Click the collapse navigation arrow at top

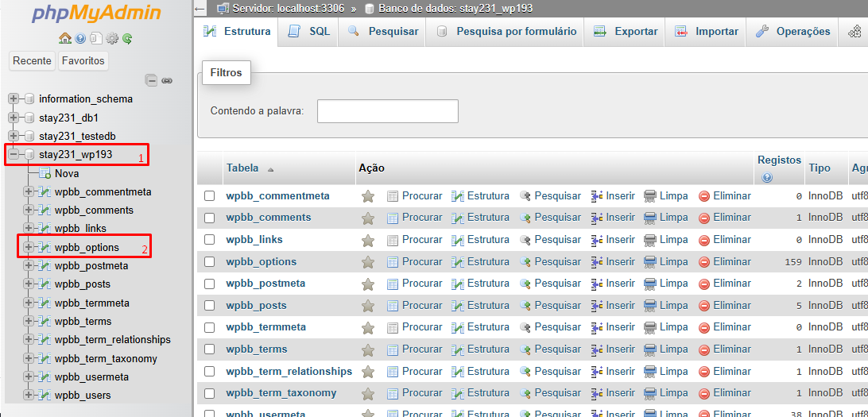(x=200, y=9)
